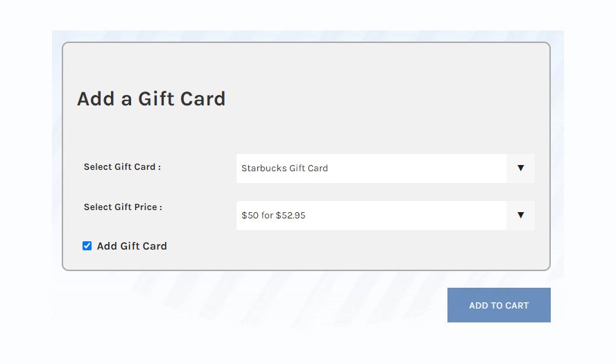
Task: Click the "Select Gift Card :" label
Action: (x=122, y=167)
